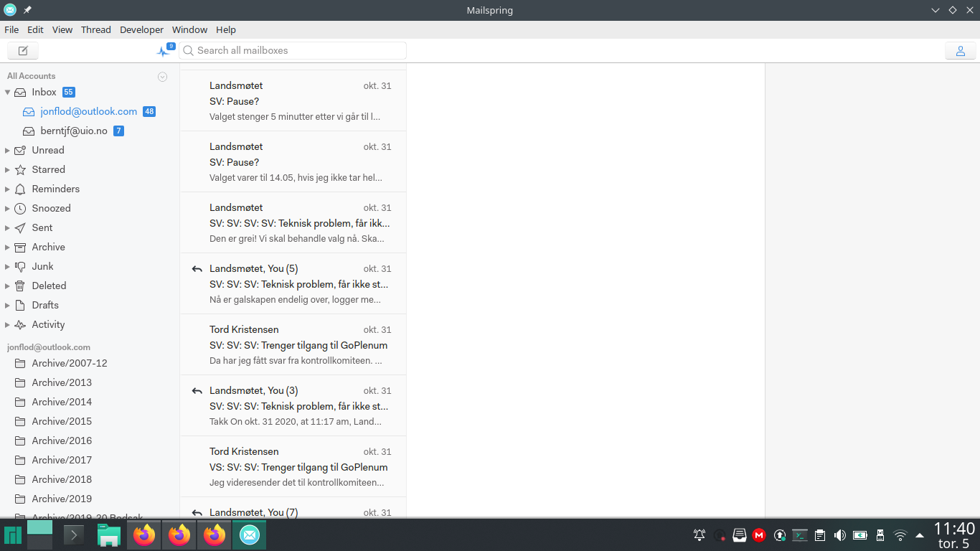
Task: Collapse the Inbox tree arrow
Action: click(x=7, y=92)
